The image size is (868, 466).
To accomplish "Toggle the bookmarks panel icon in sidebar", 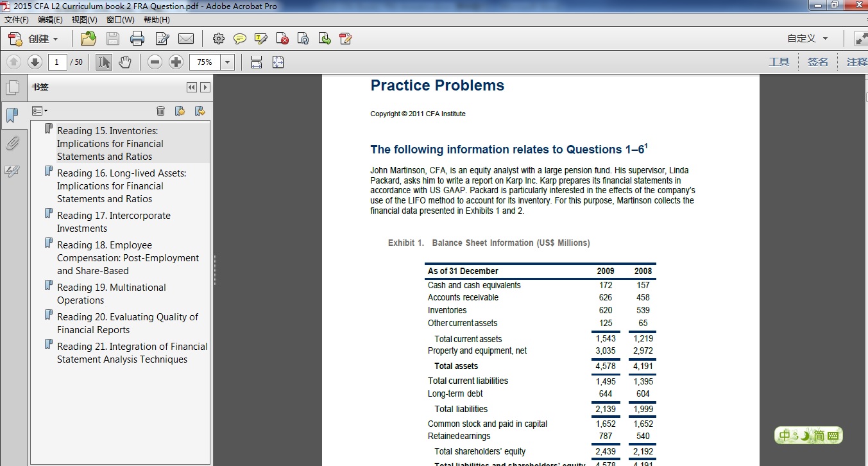I will point(12,116).
